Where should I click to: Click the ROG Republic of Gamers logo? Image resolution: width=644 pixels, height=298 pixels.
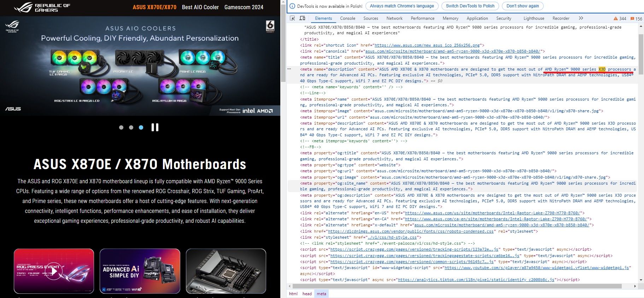click(42, 7)
